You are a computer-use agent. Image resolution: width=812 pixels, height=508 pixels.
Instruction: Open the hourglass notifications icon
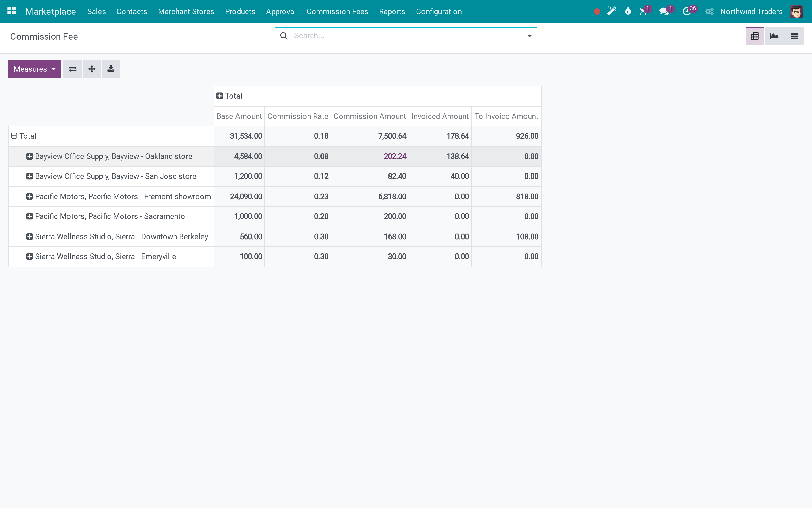point(643,12)
